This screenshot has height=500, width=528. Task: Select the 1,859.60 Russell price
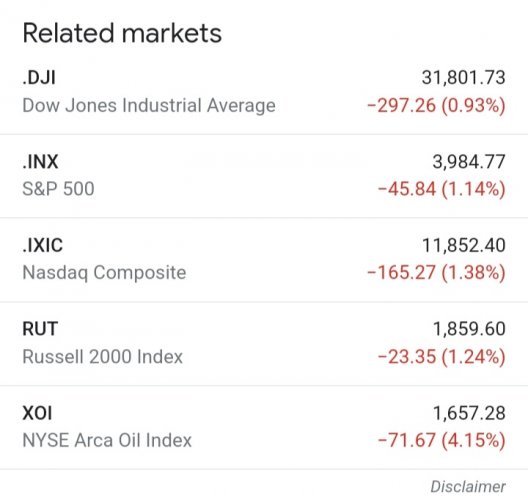(469, 329)
